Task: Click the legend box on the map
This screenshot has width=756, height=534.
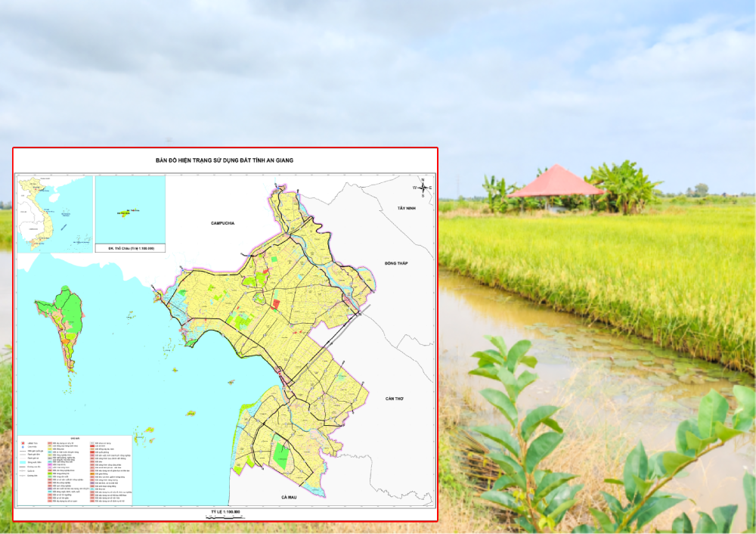Action: [75, 470]
